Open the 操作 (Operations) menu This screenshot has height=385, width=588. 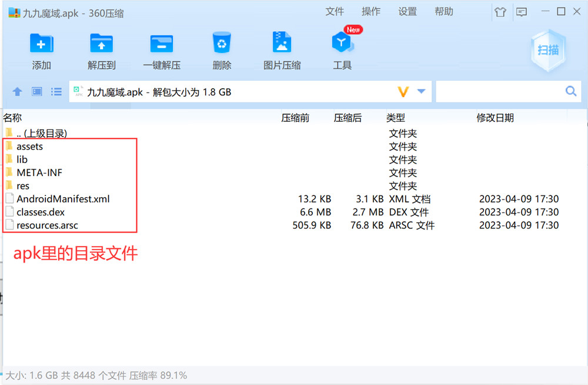[x=371, y=12]
